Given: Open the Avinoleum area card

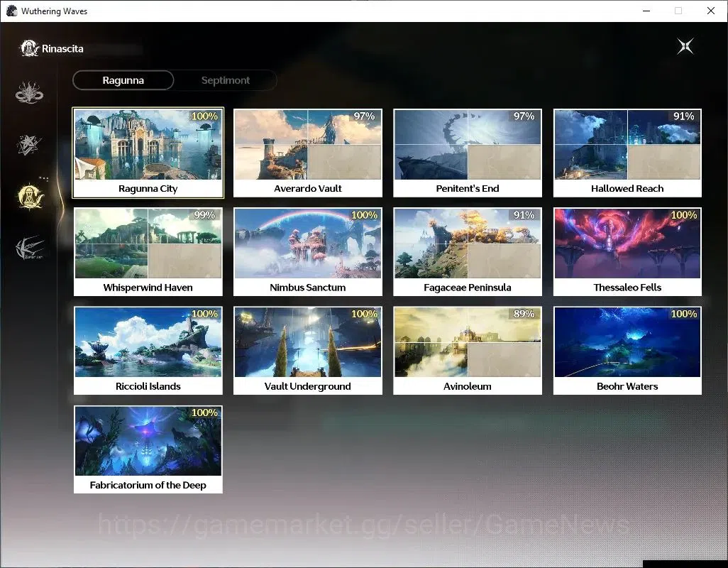Looking at the screenshot, I should (x=468, y=351).
